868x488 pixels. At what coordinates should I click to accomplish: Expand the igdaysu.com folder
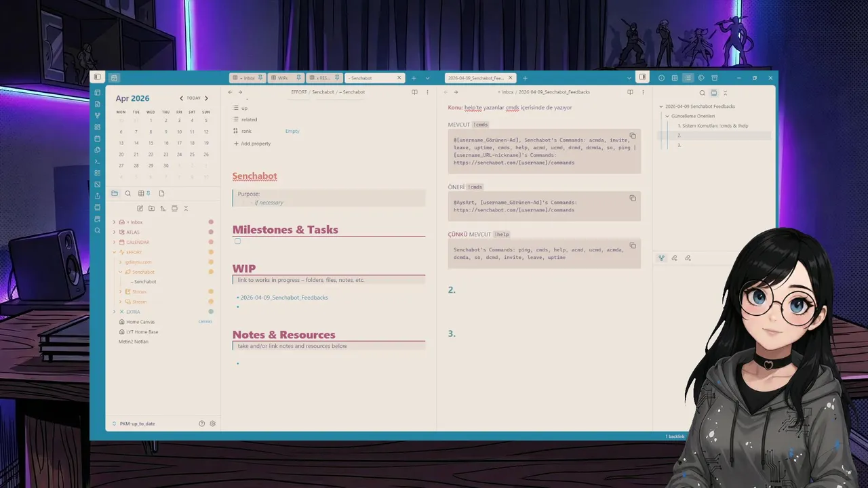tap(121, 262)
